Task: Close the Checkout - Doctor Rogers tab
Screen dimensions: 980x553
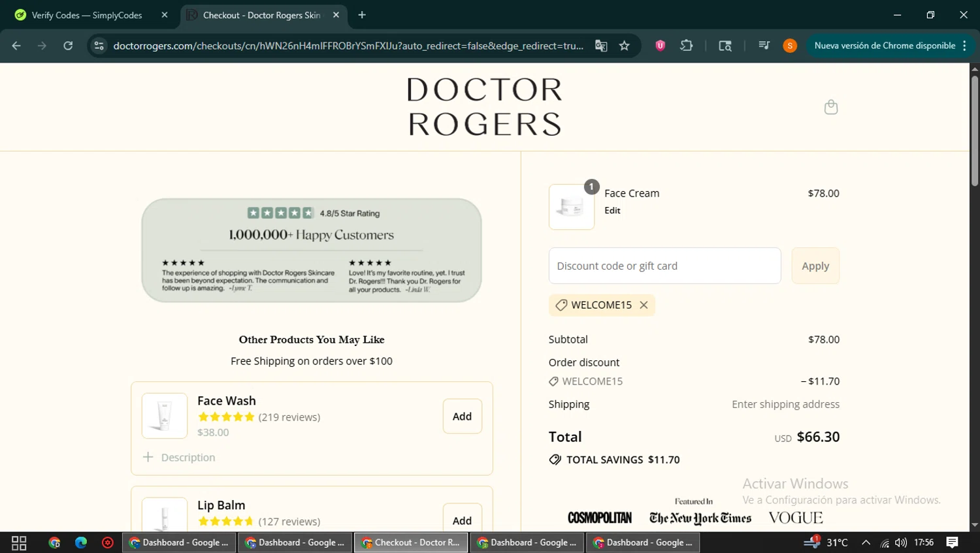Action: pos(336,15)
